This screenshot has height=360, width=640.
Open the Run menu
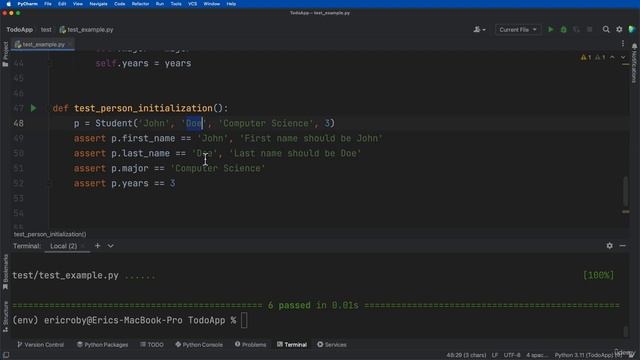point(160,4)
